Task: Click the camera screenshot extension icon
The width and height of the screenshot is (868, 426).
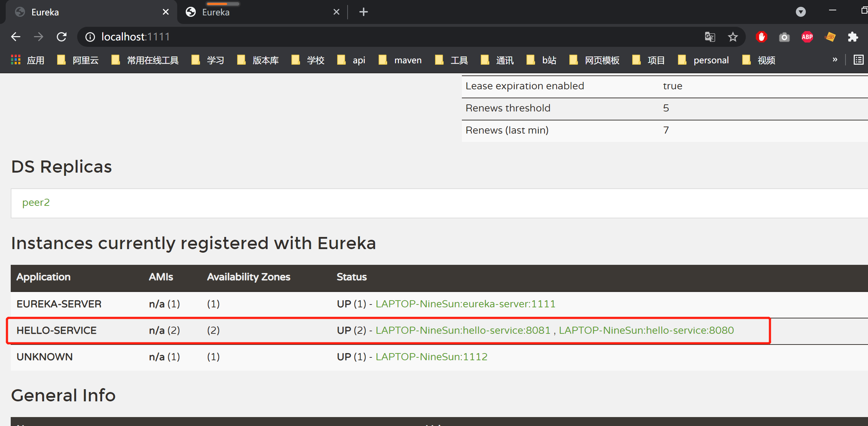Action: click(784, 37)
